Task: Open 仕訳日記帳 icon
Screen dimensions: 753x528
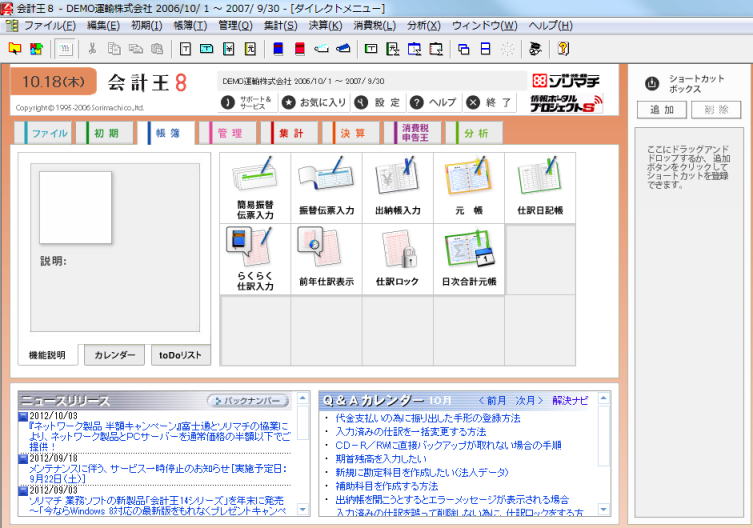Action: click(539, 187)
